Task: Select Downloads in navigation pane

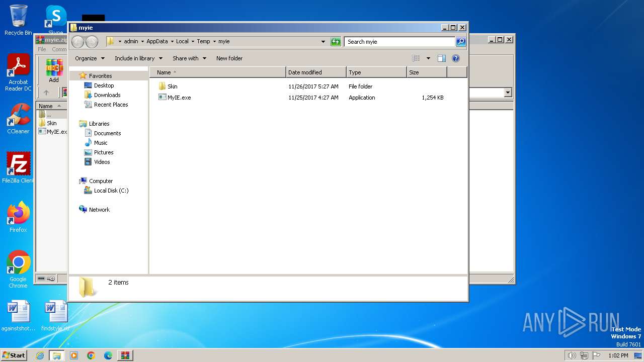Action: (107, 95)
